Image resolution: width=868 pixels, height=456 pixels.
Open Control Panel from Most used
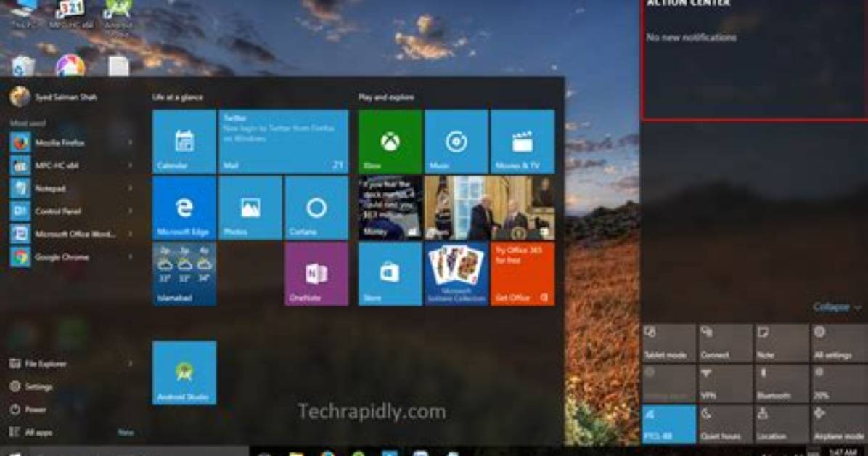72,211
